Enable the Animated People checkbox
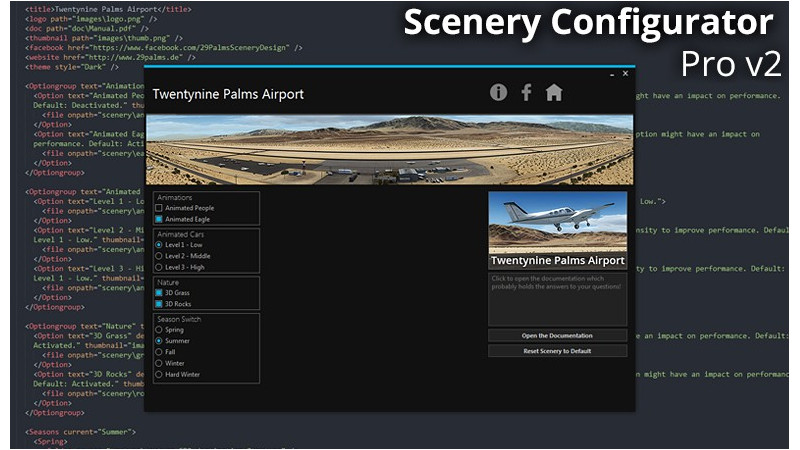The image size is (800, 450). pyautogui.click(x=159, y=208)
